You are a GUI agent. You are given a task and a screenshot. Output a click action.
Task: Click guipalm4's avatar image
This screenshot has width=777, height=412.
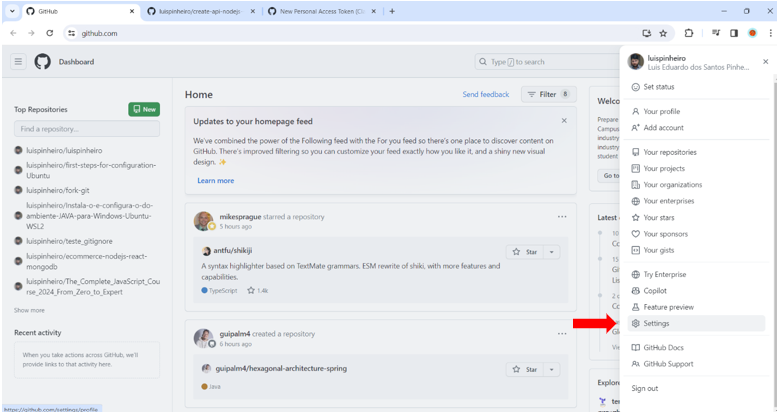pos(203,338)
